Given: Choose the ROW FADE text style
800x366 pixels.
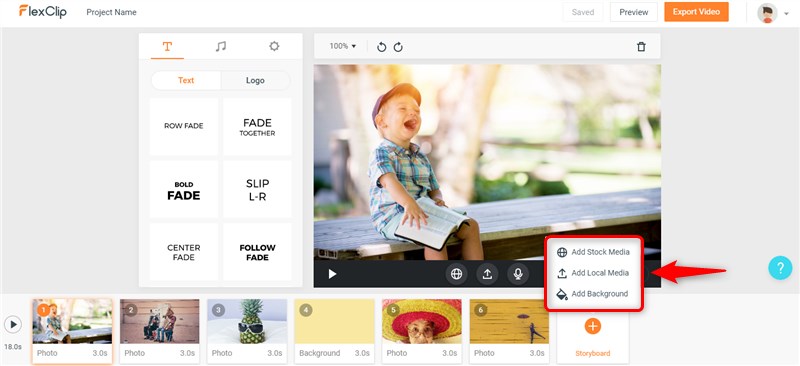Looking at the screenshot, I should 184,126.
